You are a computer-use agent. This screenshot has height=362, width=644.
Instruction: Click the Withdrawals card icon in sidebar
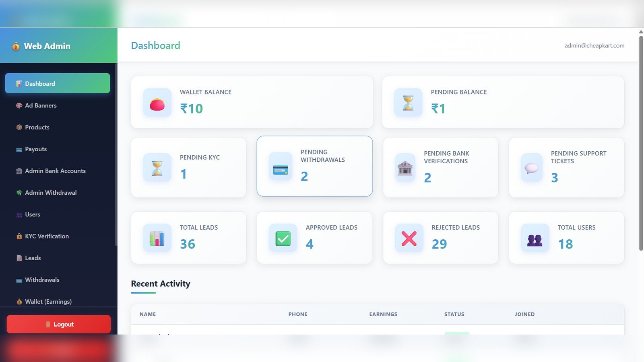19,280
